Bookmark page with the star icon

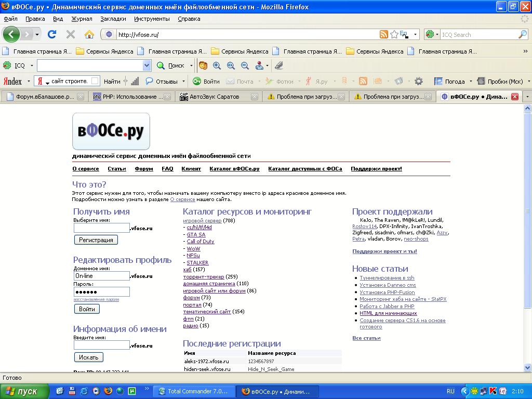[394, 35]
